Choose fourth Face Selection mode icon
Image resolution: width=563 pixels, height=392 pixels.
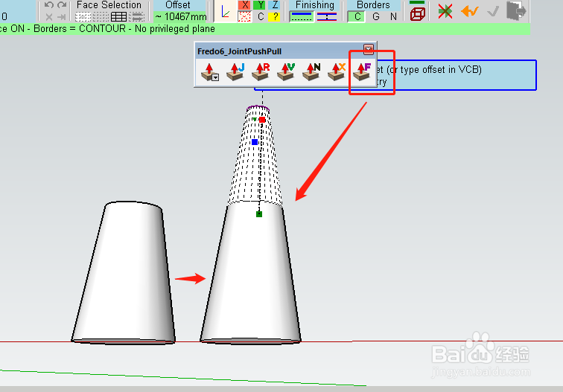(x=136, y=16)
